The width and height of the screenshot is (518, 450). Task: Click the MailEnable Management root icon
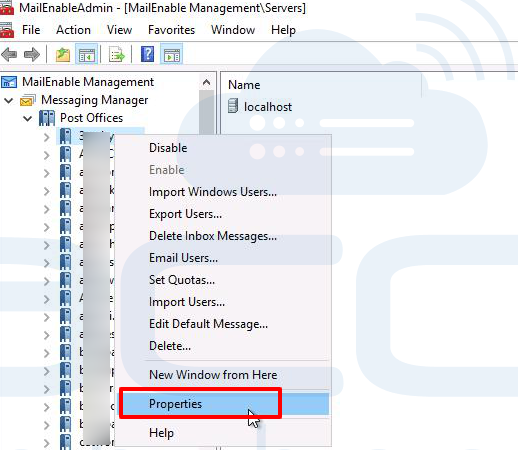9,82
